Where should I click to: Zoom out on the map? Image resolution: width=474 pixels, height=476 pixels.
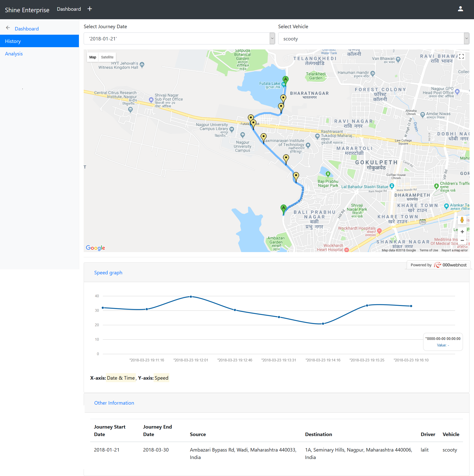(462, 240)
